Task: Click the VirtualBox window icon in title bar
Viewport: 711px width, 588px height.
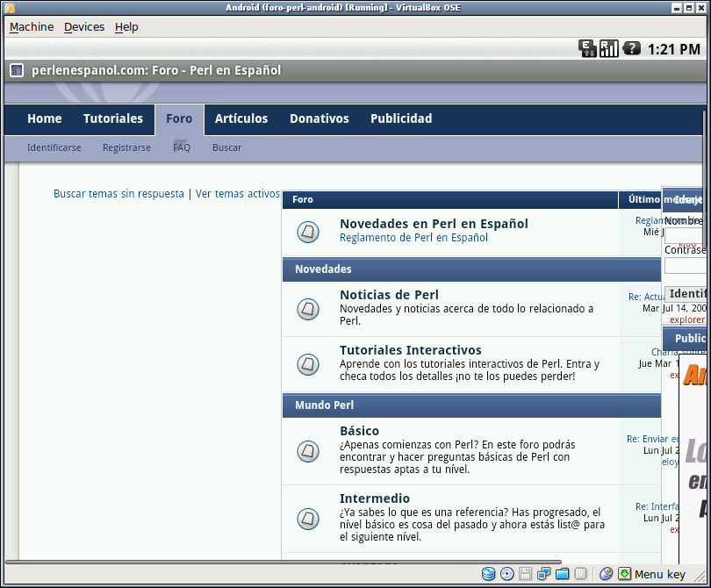Action: (x=10, y=8)
